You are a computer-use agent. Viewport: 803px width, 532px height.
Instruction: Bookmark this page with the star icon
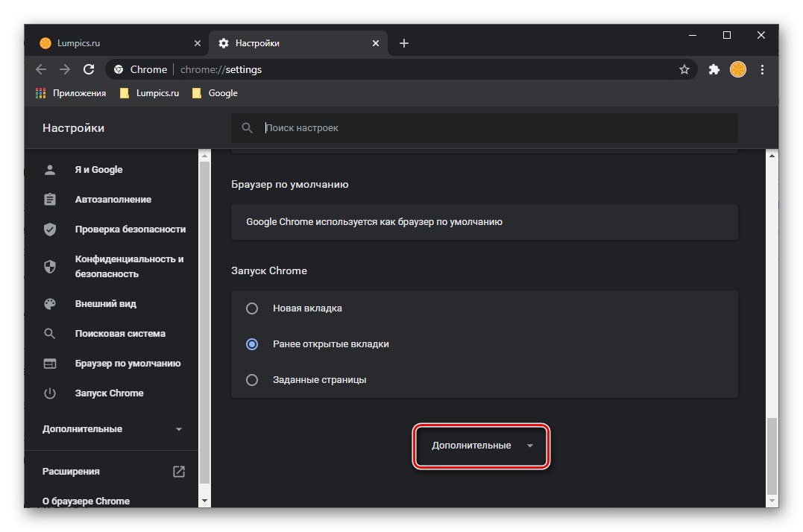tap(684, 69)
